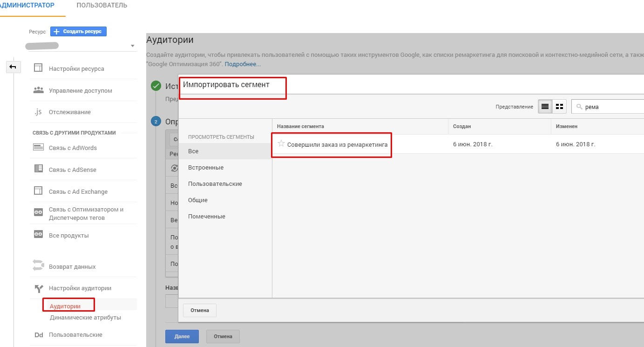
Task: Open Управление доступом people icon
Action: point(38,90)
